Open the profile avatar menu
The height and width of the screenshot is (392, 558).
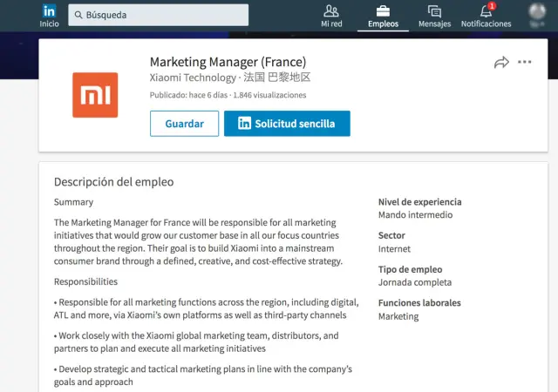point(539,12)
